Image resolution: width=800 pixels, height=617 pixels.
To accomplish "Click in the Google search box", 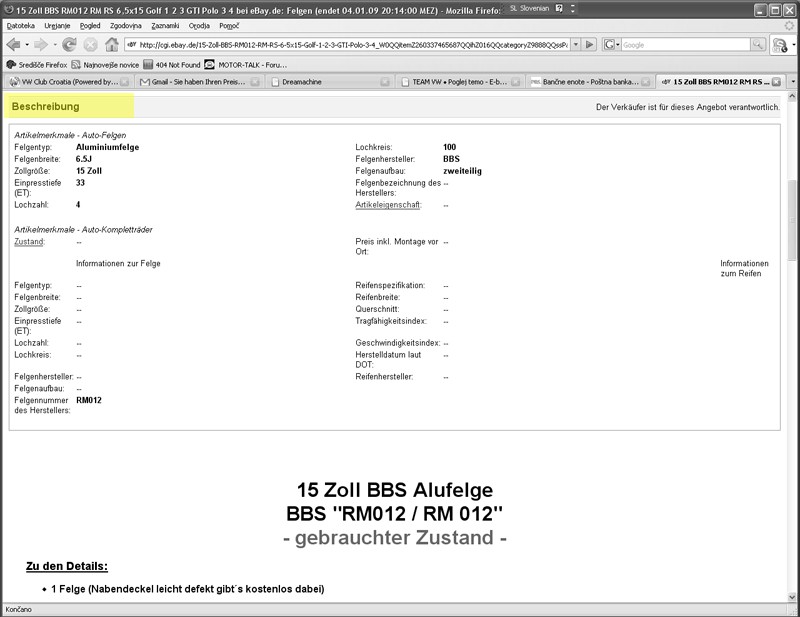I will 686,45.
